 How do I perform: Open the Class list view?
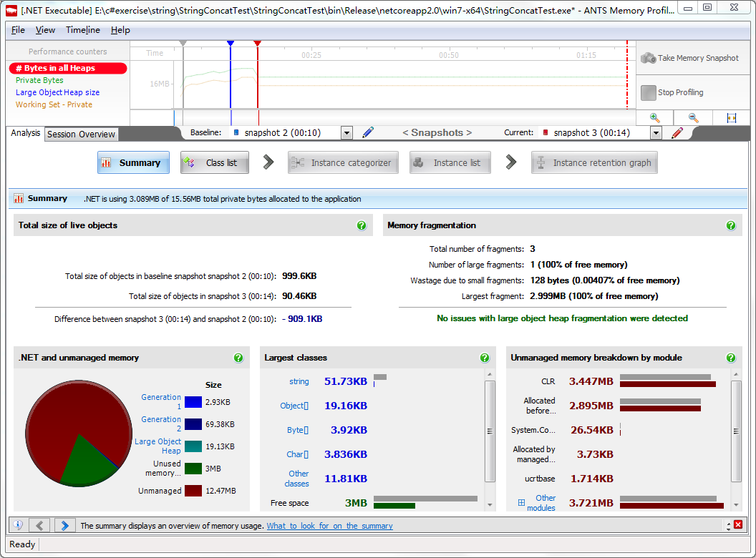pos(215,163)
